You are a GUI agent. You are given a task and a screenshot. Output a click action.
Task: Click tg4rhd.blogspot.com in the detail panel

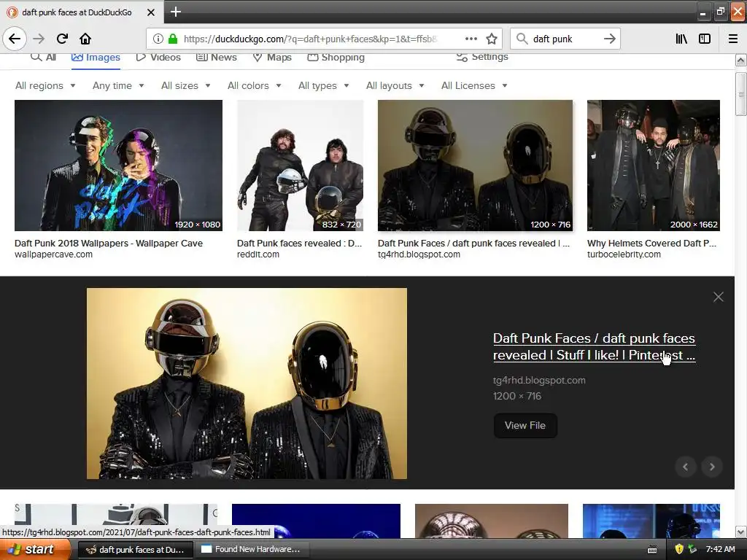pyautogui.click(x=539, y=381)
